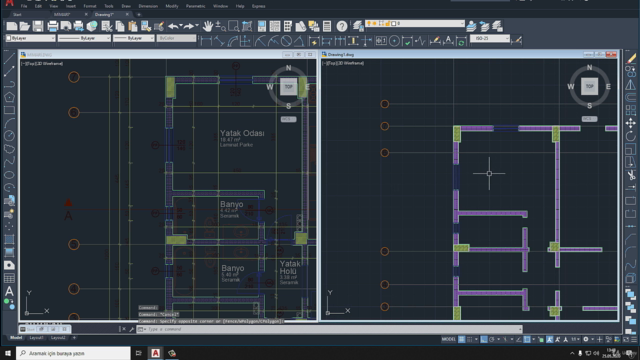Toggle ortho mode in status bar
The height and width of the screenshot is (360, 640).
pyautogui.click(x=484, y=340)
